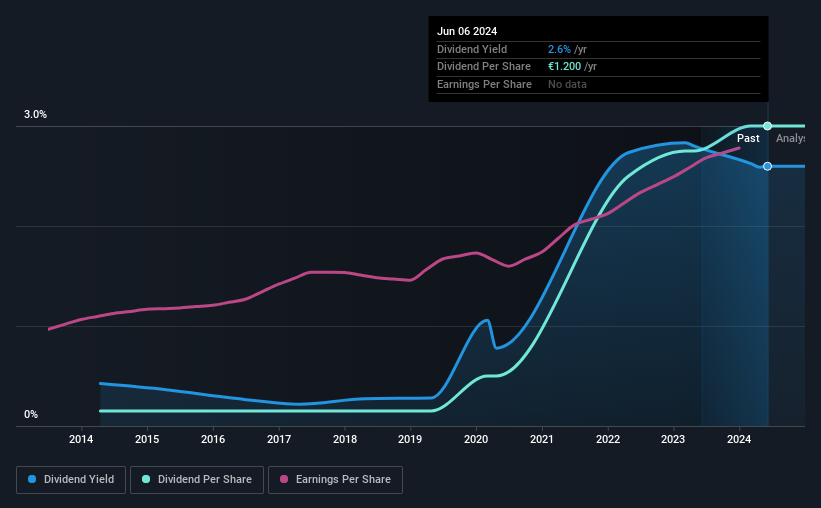Viewport: 821px width, 508px height.
Task: Toggle the Dividend Yield legend button
Action: 71,480
